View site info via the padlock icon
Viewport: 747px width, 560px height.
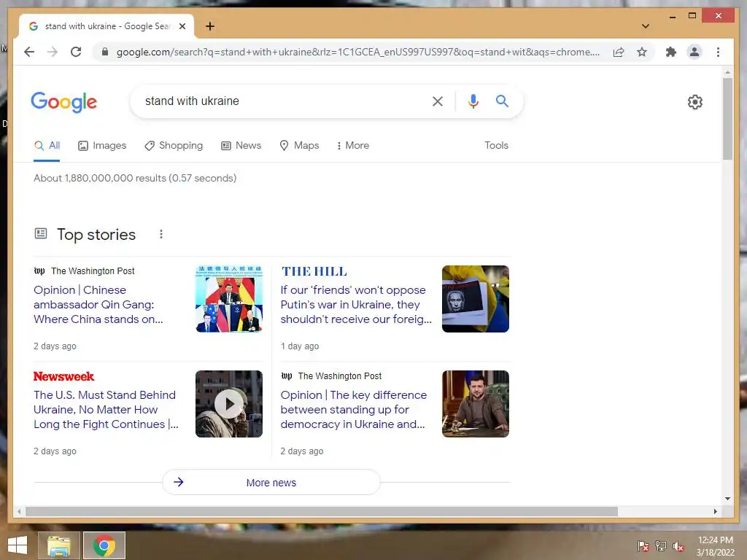[105, 52]
